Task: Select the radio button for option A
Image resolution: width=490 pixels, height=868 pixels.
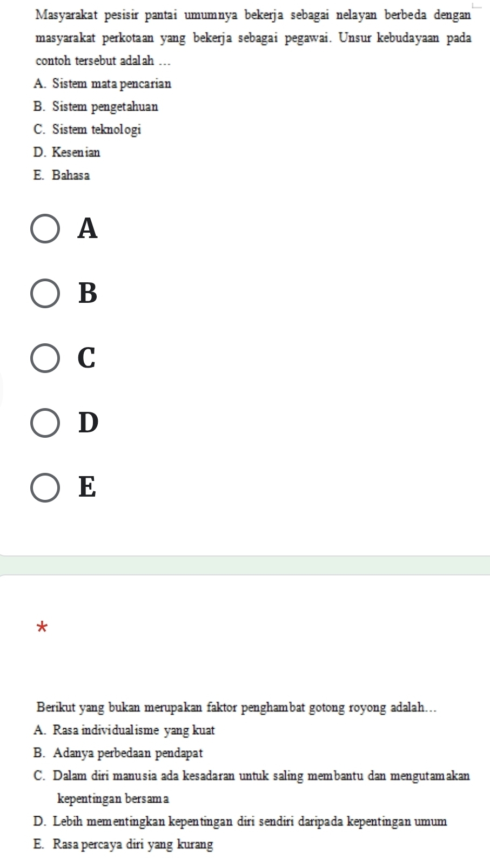Action: click(45, 229)
